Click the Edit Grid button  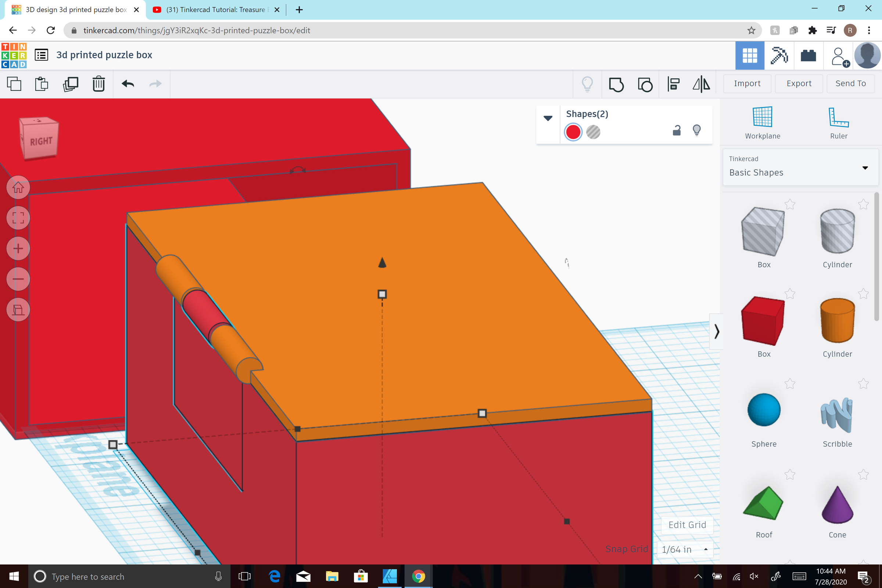(686, 525)
